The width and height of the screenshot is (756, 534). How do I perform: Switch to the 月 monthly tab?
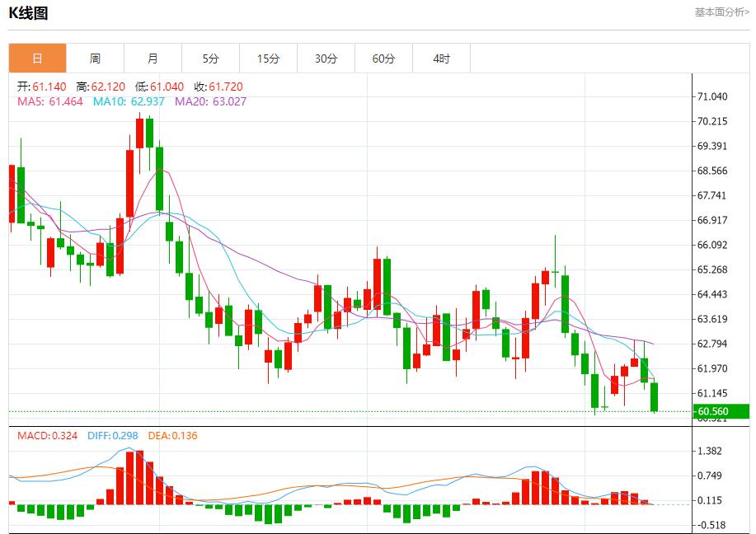point(153,59)
